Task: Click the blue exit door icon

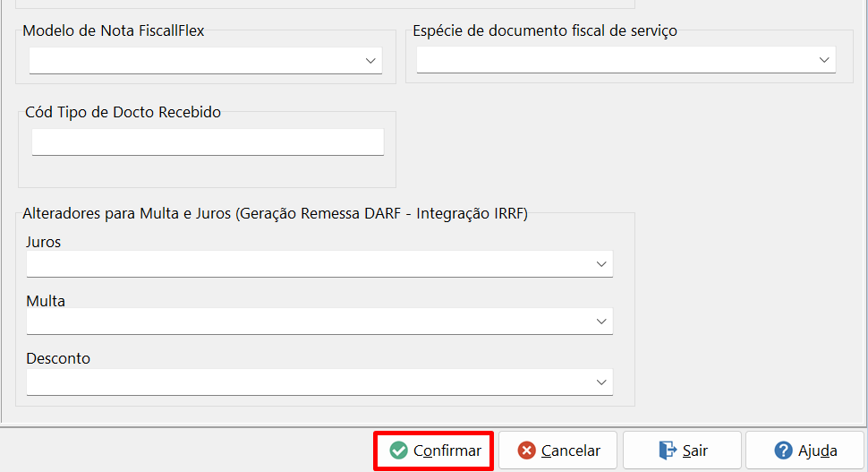Action: pos(667,451)
